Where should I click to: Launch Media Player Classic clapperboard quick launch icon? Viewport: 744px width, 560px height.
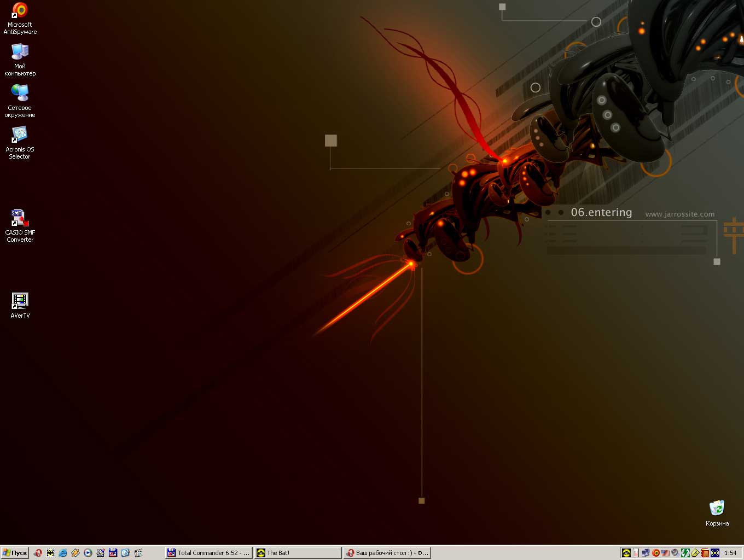tap(138, 553)
